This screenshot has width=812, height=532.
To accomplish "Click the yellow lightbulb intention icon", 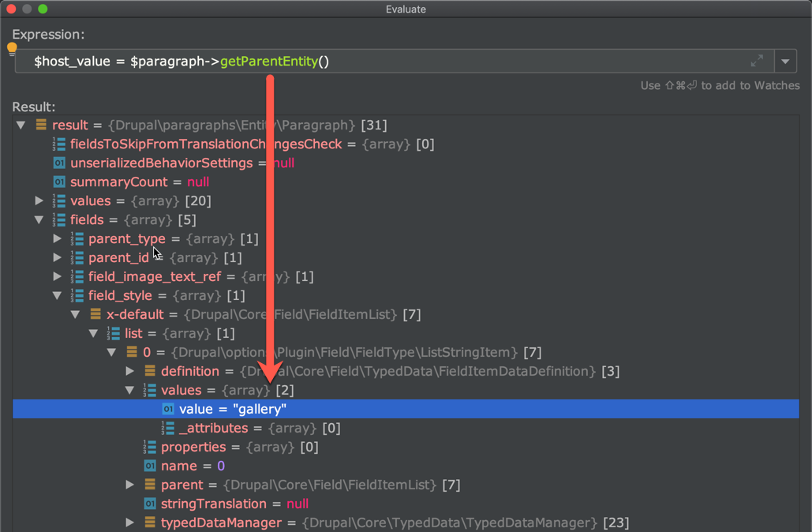I will tap(12, 49).
